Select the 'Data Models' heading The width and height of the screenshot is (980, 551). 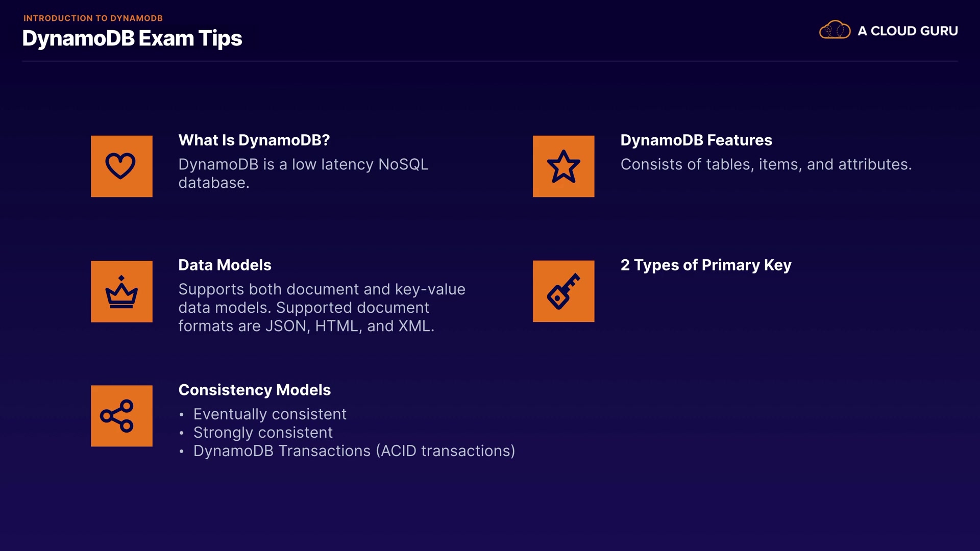pos(225,265)
